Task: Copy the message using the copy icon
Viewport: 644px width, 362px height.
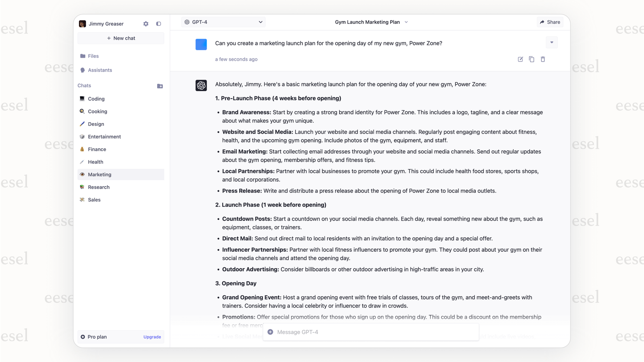Action: 531,59
